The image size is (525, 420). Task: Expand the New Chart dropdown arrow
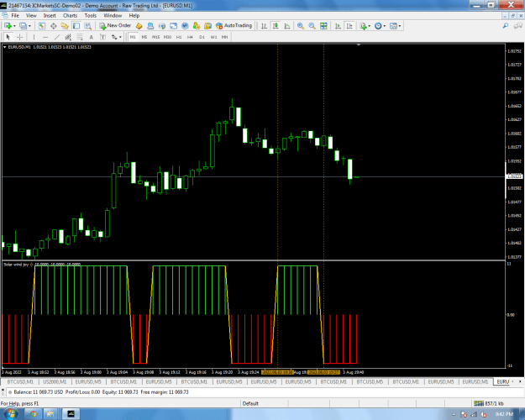click(14, 26)
